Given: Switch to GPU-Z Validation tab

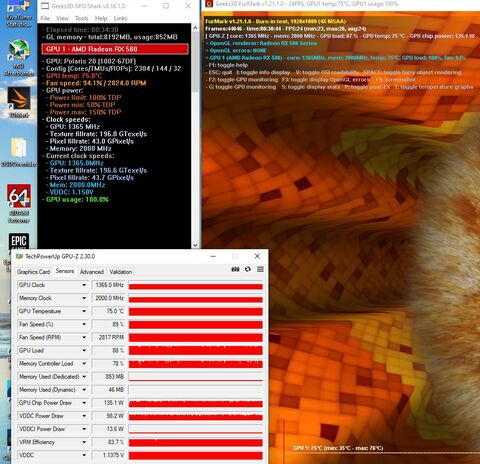Looking at the screenshot, I should 121,272.
